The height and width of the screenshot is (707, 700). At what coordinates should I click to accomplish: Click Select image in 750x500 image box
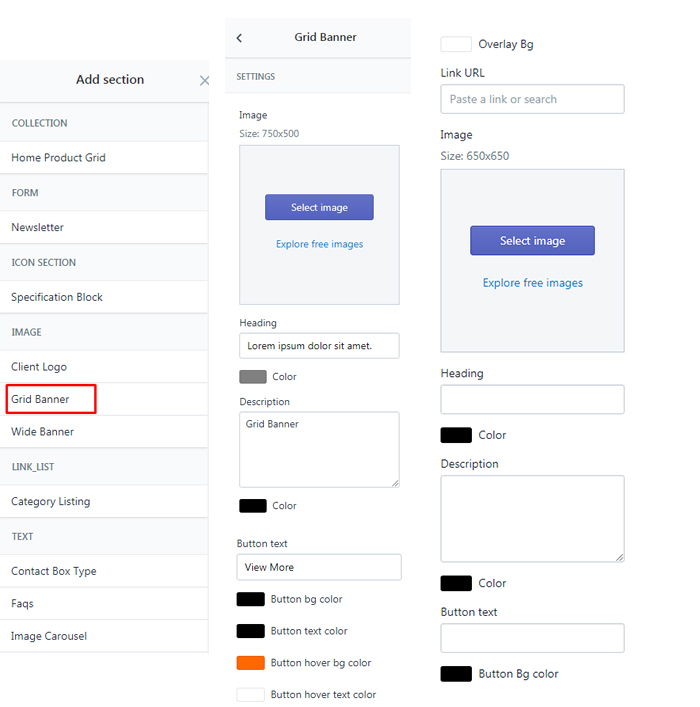319,207
